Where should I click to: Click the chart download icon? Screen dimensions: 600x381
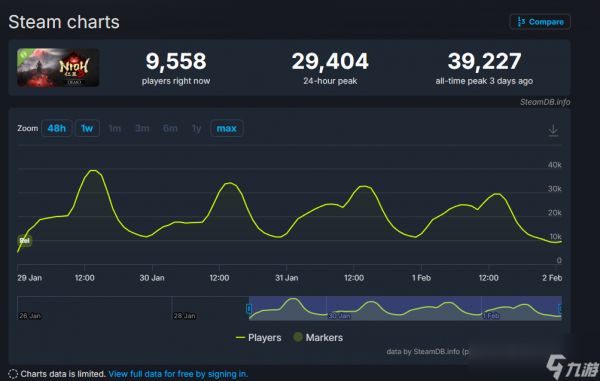click(x=553, y=130)
